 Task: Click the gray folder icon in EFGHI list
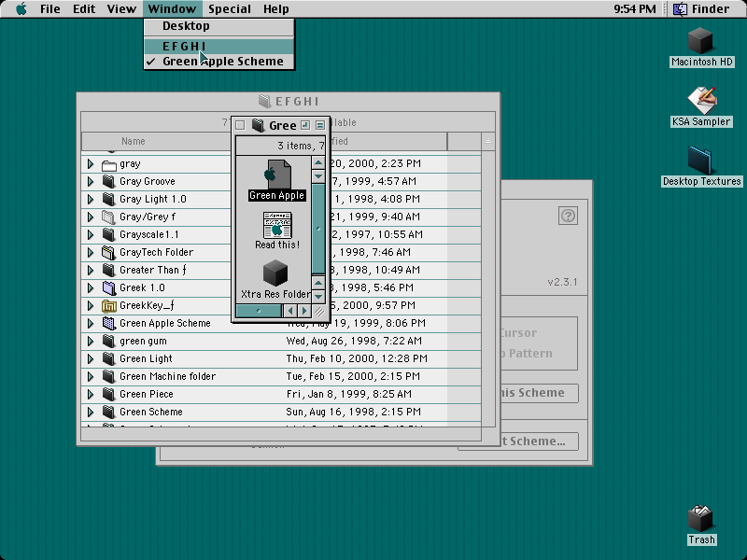[x=109, y=164]
